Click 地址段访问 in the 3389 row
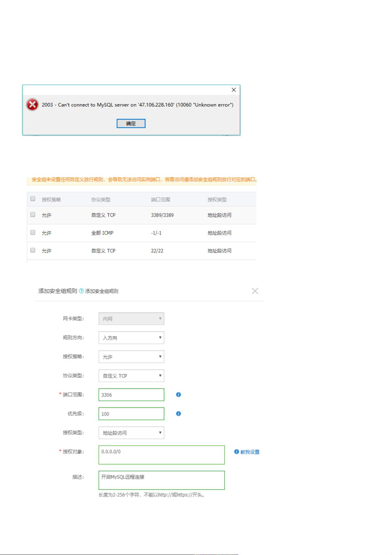The image size is (392, 555). pyautogui.click(x=219, y=215)
